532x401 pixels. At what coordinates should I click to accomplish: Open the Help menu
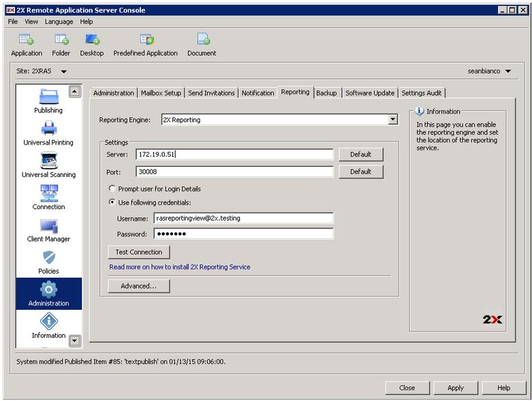[x=87, y=22]
